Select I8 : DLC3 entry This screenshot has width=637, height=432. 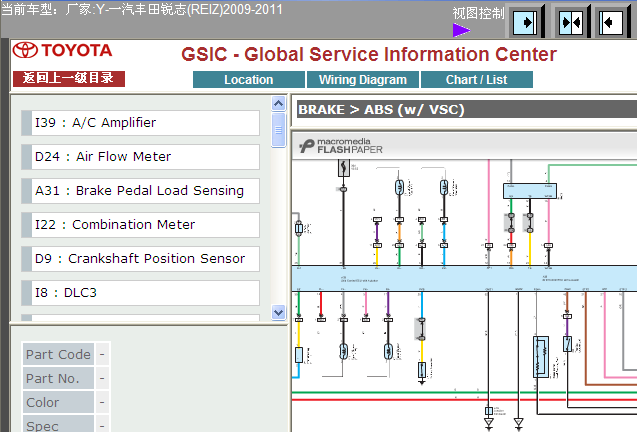coord(141,293)
